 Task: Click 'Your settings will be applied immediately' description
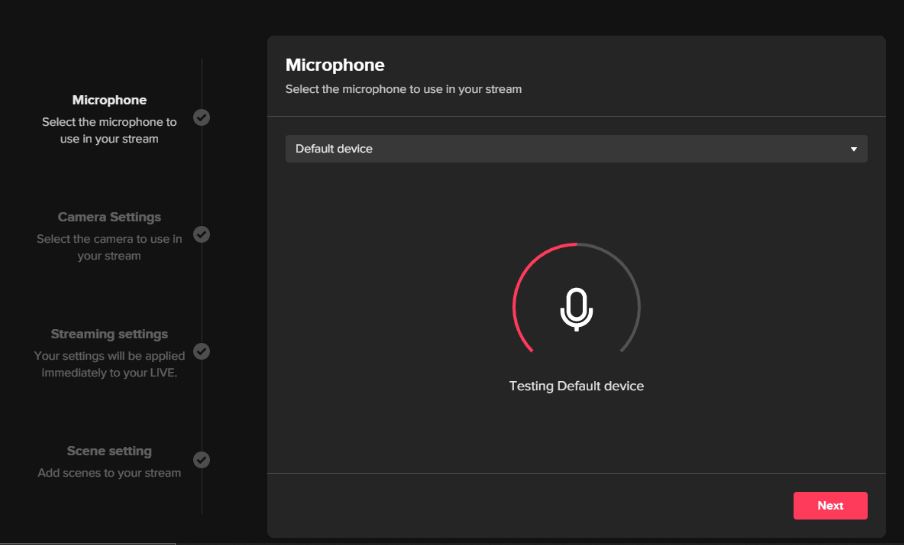(110, 364)
